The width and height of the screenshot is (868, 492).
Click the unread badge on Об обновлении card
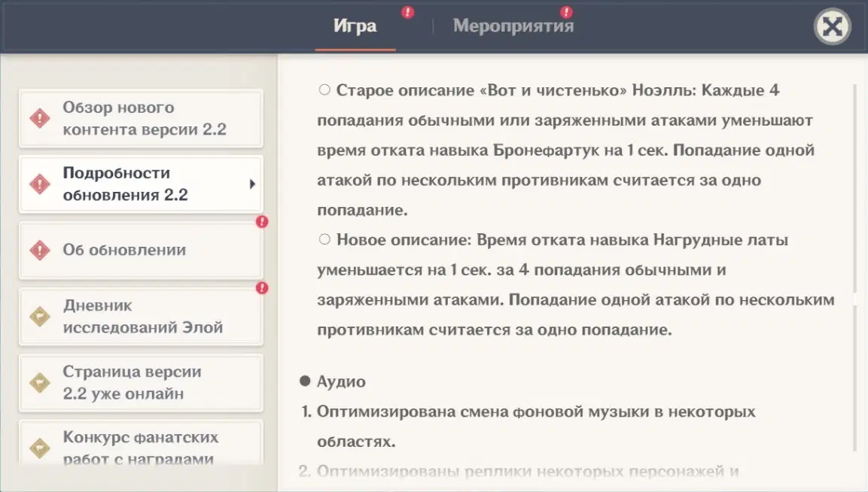262,222
